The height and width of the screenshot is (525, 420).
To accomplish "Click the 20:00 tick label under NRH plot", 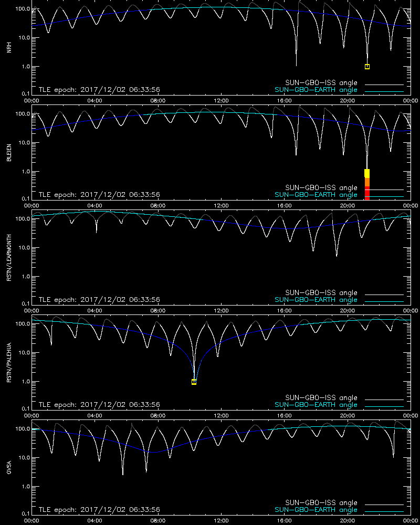I will click(348, 101).
